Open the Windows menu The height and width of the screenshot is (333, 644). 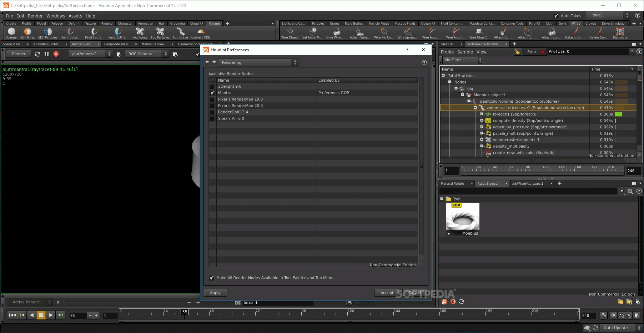[56, 16]
